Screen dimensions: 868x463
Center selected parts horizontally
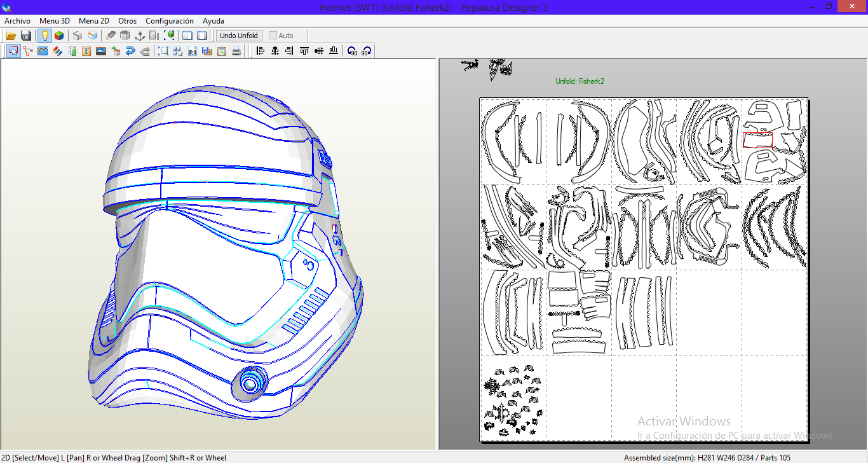275,52
